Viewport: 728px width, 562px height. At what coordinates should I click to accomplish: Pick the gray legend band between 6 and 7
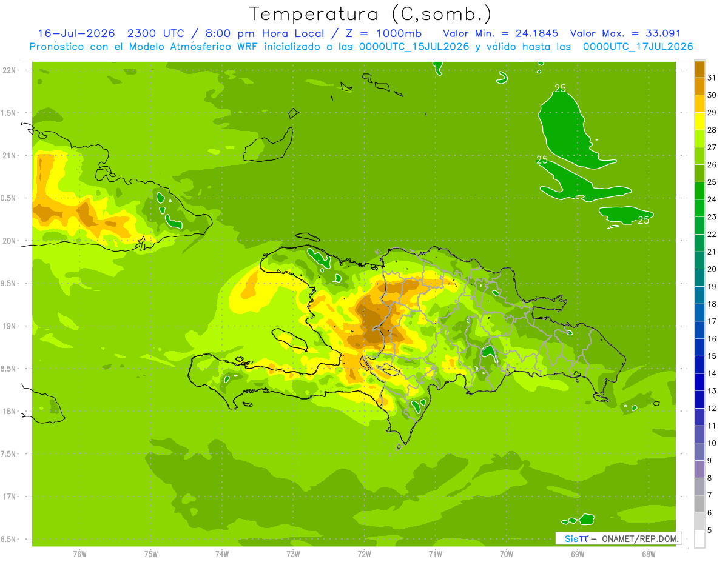699,504
